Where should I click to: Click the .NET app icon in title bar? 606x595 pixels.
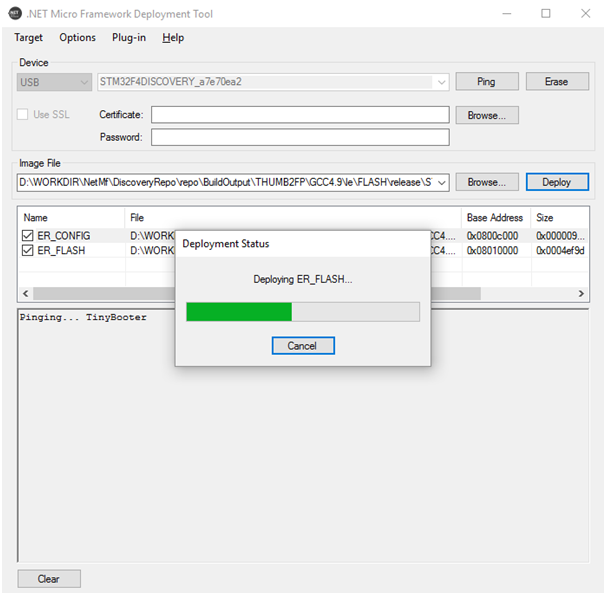15,14
